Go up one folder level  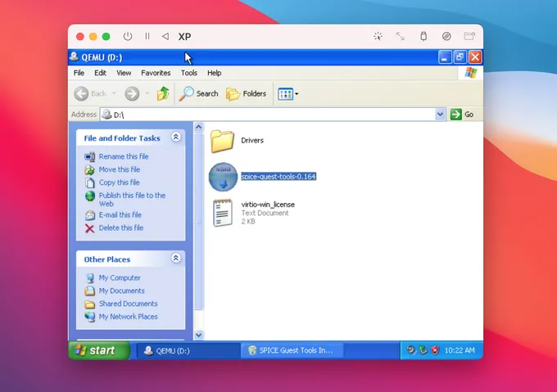click(x=163, y=93)
